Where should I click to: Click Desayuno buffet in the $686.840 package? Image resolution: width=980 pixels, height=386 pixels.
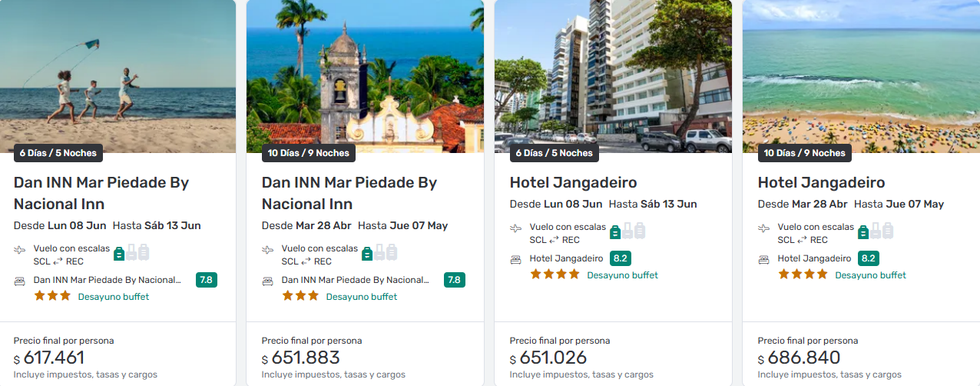(870, 275)
